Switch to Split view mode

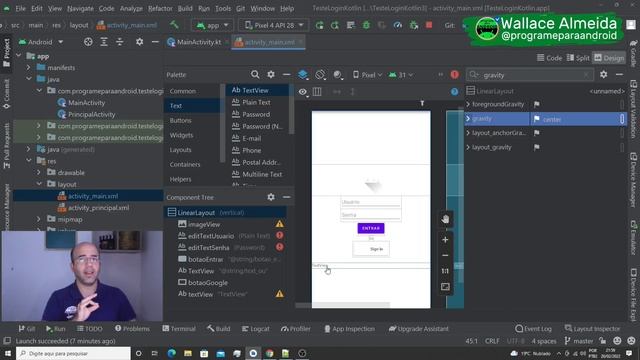tap(578, 58)
